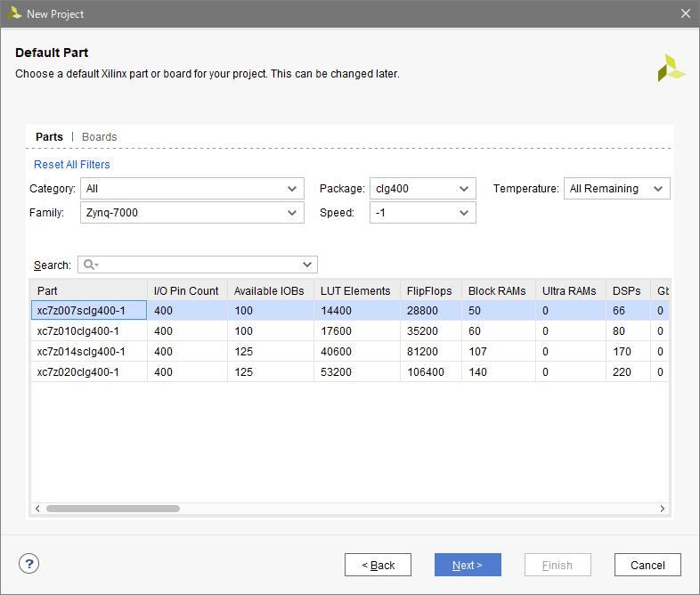Open the Family Zynq-7000 dropdown

(x=192, y=213)
